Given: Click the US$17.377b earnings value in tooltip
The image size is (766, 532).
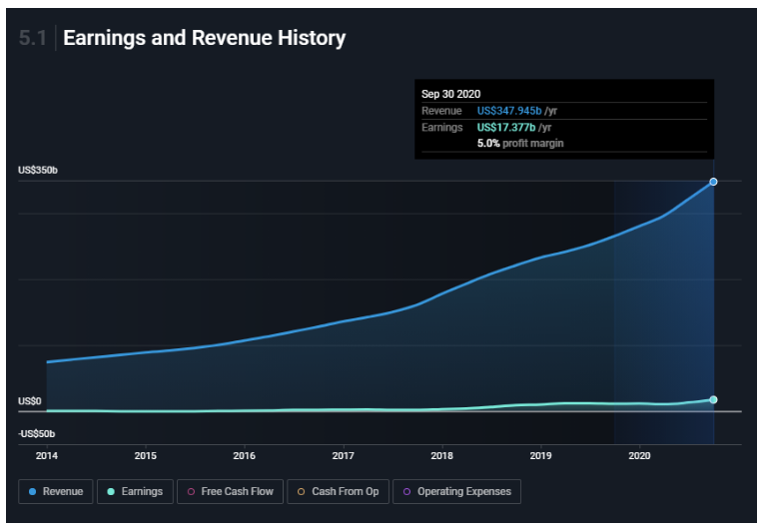Looking at the screenshot, I should click(x=507, y=128).
